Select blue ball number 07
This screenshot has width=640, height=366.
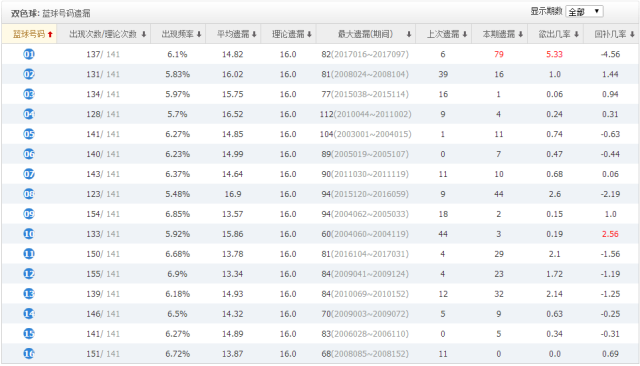[29, 174]
